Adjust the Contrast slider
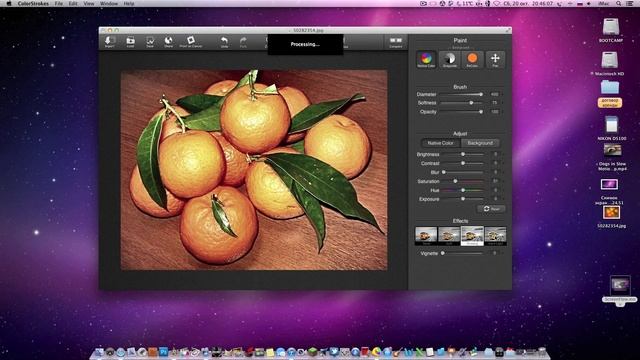The height and width of the screenshot is (360, 640). (463, 163)
